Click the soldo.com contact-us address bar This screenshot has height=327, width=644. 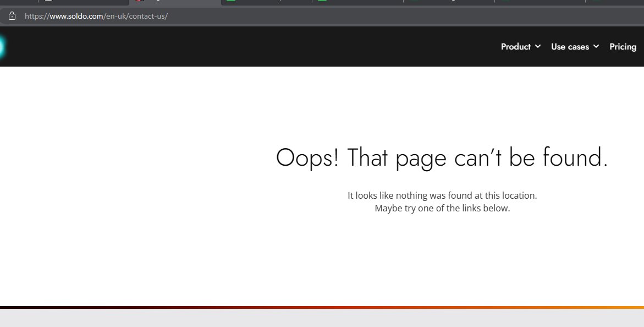(322, 16)
